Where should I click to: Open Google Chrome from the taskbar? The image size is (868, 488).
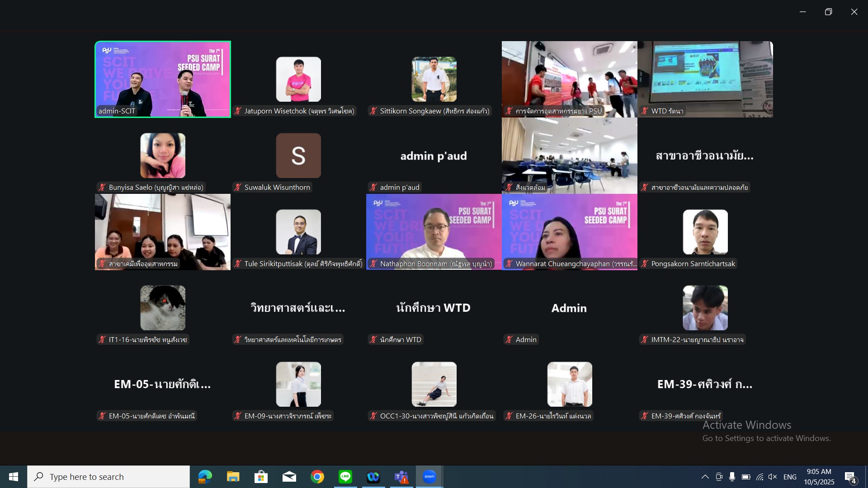317,477
